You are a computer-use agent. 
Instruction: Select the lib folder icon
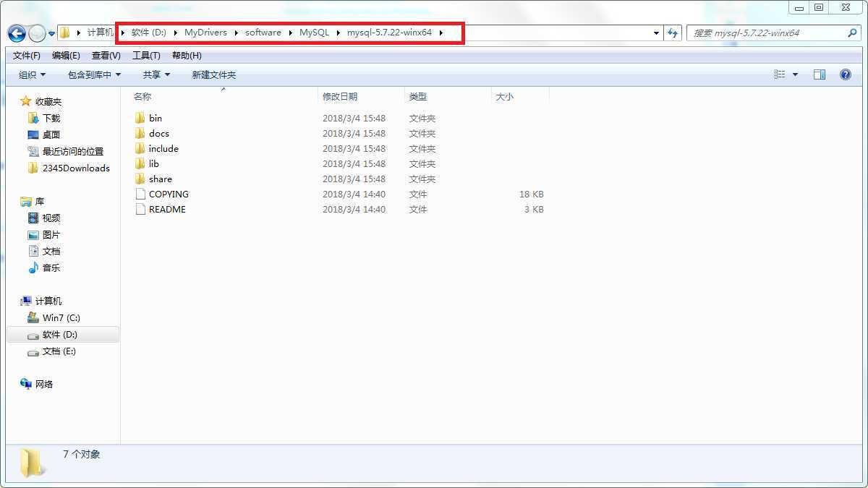[140, 163]
